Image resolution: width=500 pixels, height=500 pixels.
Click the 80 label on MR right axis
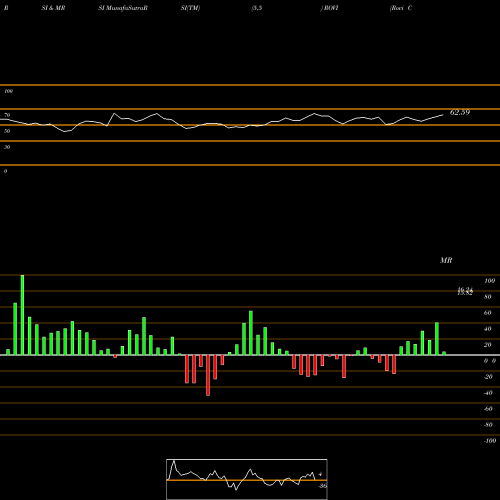(488, 297)
